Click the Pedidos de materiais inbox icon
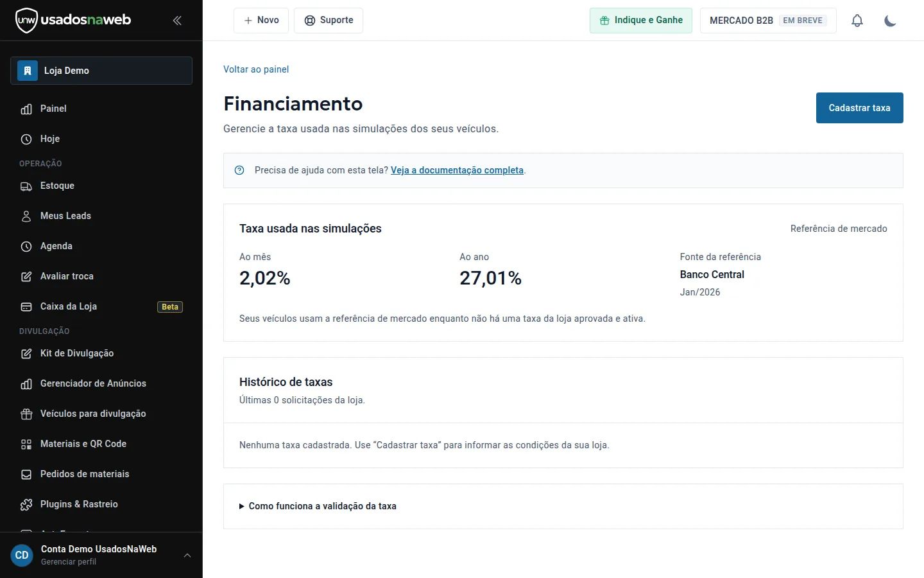This screenshot has height=578, width=924. pos(26,475)
